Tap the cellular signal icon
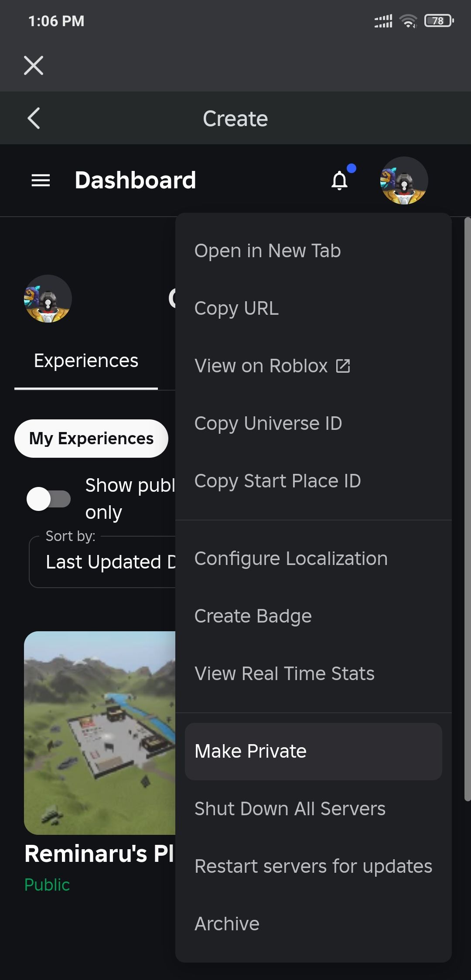471x980 pixels. 383,20
